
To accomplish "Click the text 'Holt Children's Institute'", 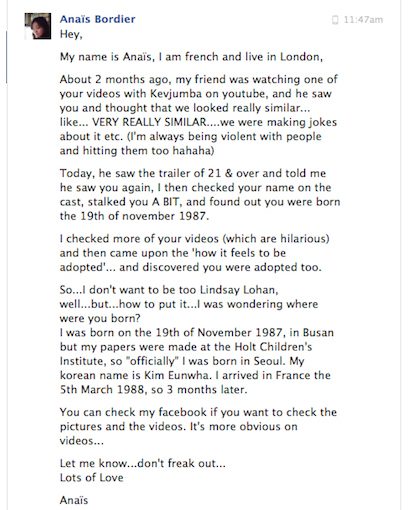I will (186, 354).
